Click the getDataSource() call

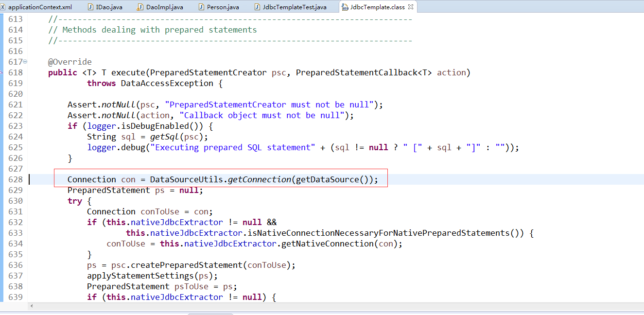[x=334, y=179]
